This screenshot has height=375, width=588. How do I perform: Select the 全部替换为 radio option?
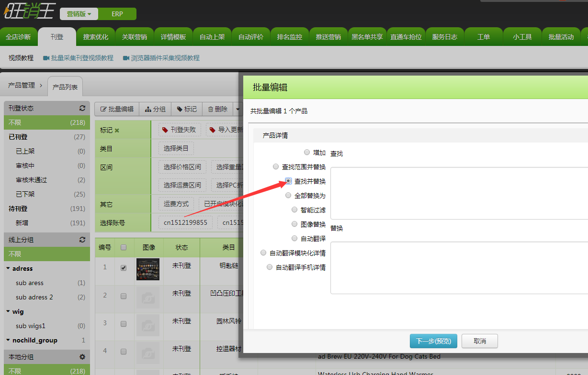pyautogui.click(x=288, y=195)
